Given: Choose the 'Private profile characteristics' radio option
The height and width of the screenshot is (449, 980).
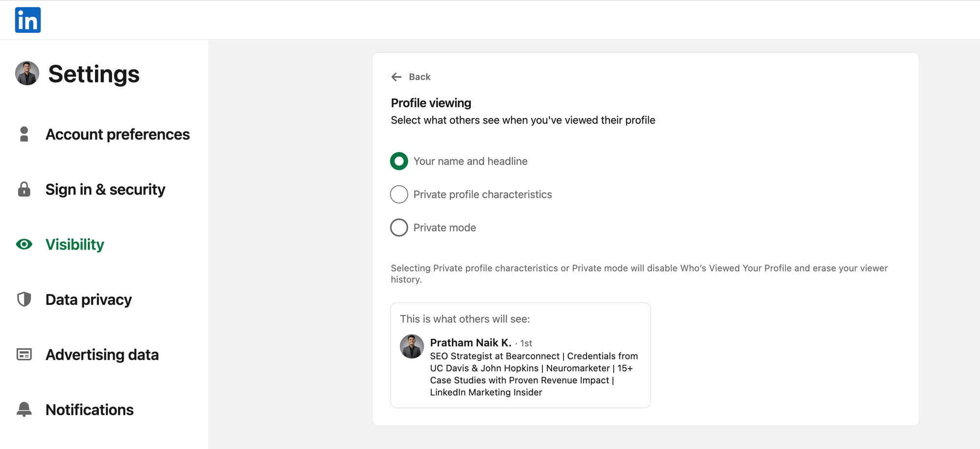Looking at the screenshot, I should click(x=399, y=195).
